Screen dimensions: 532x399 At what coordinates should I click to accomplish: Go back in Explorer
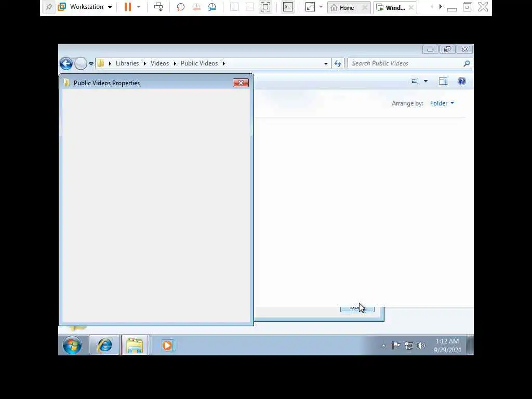66,63
